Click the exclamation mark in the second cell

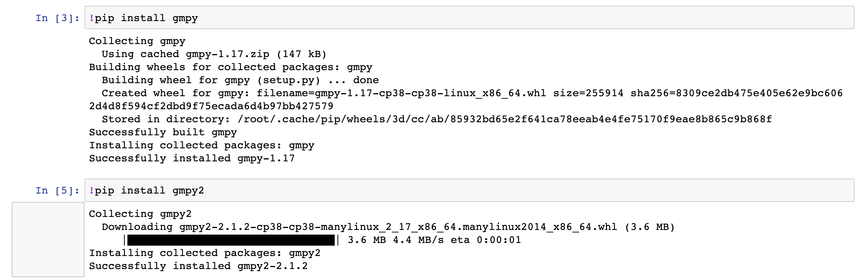(x=91, y=190)
